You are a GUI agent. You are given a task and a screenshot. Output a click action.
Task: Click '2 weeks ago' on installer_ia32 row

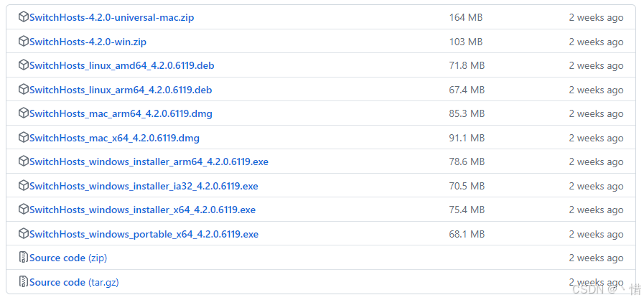[x=596, y=186]
